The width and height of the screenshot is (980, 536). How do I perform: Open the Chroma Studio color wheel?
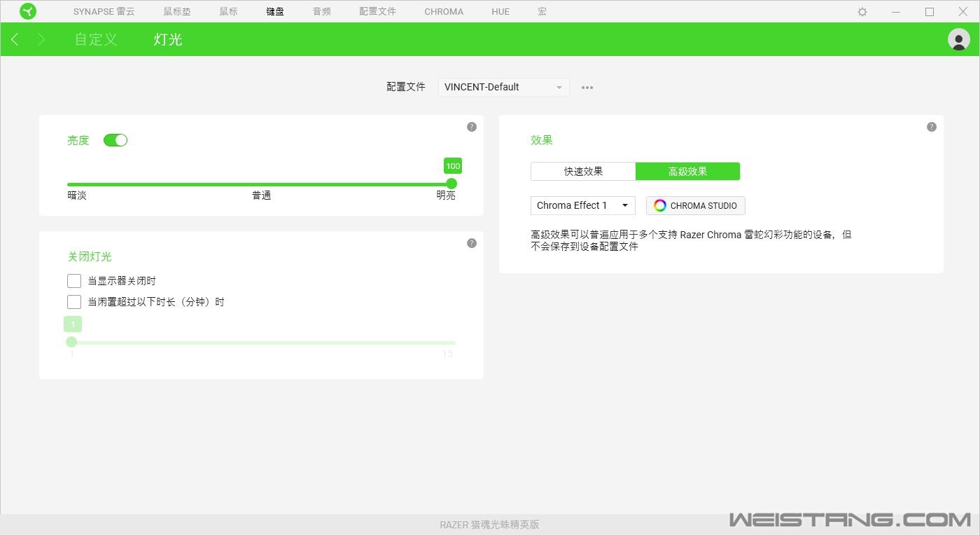click(x=659, y=205)
